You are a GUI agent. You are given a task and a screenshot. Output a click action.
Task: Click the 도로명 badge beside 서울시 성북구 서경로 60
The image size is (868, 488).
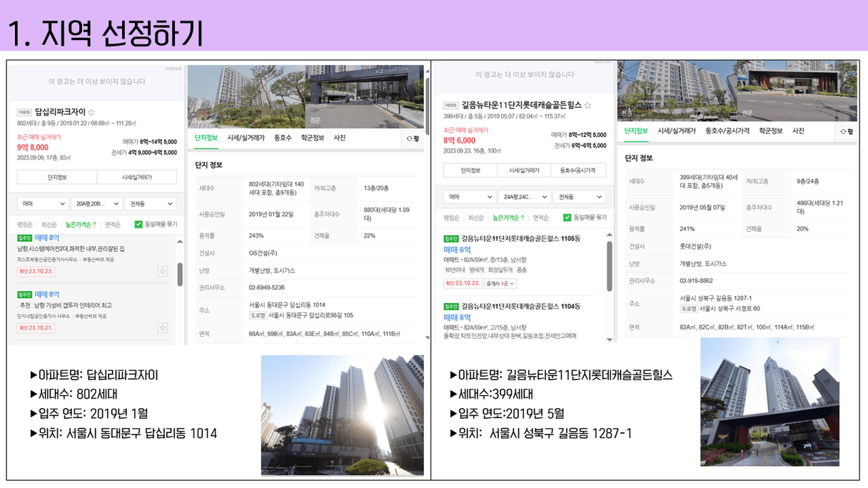pos(688,309)
